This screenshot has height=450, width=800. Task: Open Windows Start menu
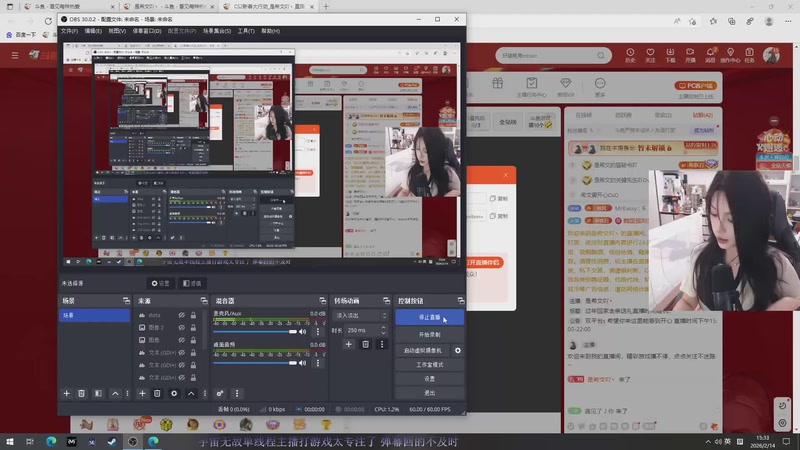(10, 441)
